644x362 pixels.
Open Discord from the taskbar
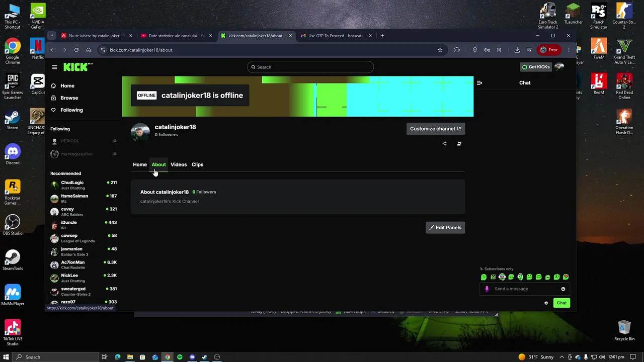coord(192,357)
